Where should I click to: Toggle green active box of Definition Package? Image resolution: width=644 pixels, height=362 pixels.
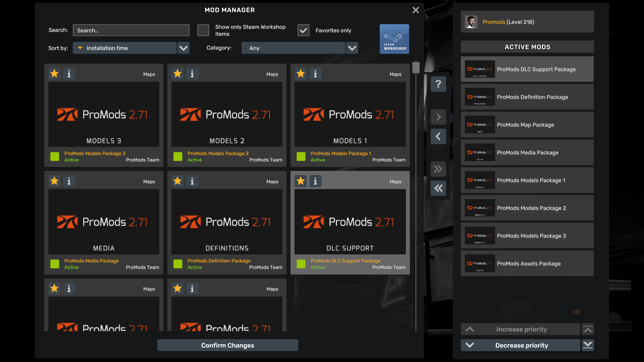[178, 264]
